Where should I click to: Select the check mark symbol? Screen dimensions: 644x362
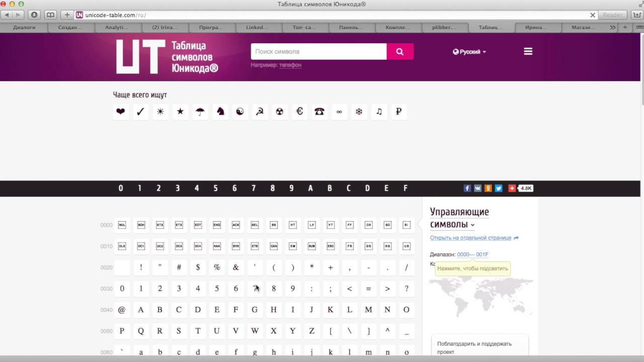pos(140,112)
